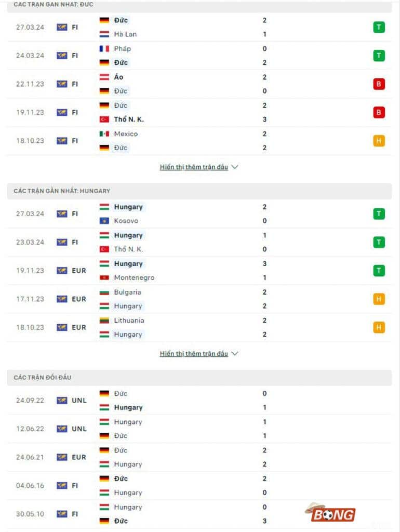Click the green T win badge for Đức vs Hà Lan
400x532 pixels.
(379, 27)
